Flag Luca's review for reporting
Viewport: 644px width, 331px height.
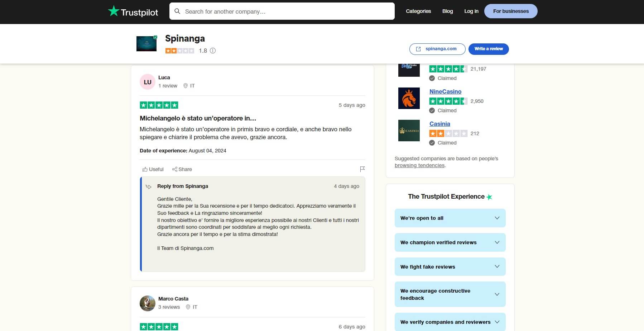click(362, 169)
